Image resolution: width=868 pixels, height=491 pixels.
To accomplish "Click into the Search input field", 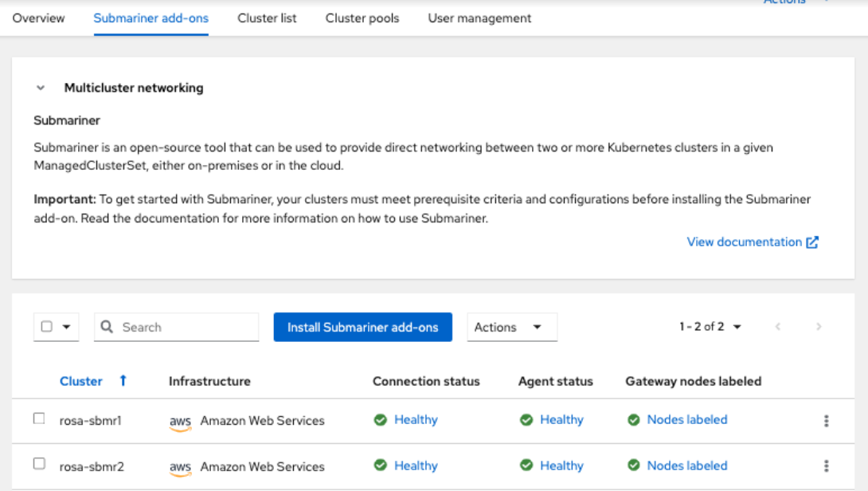I will coord(187,327).
